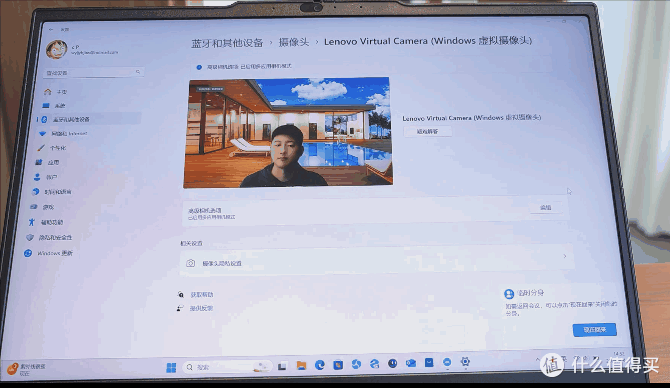Open Microsoft Store from taskbar

coord(338,365)
